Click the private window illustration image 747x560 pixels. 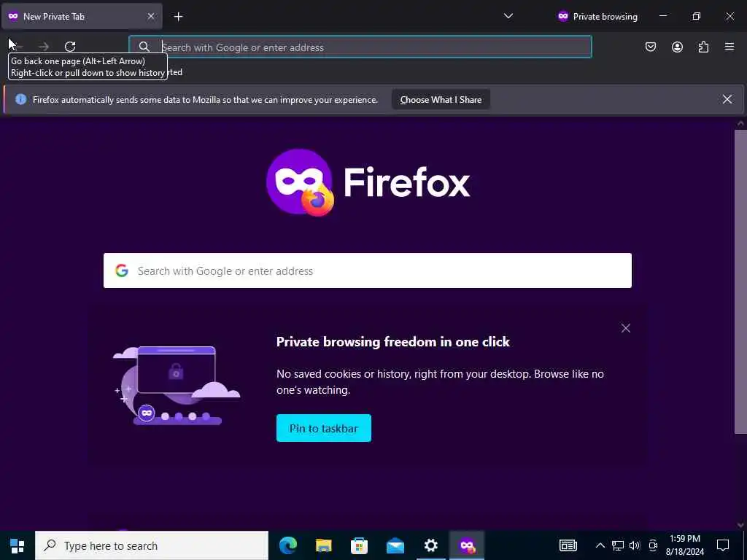click(x=177, y=386)
